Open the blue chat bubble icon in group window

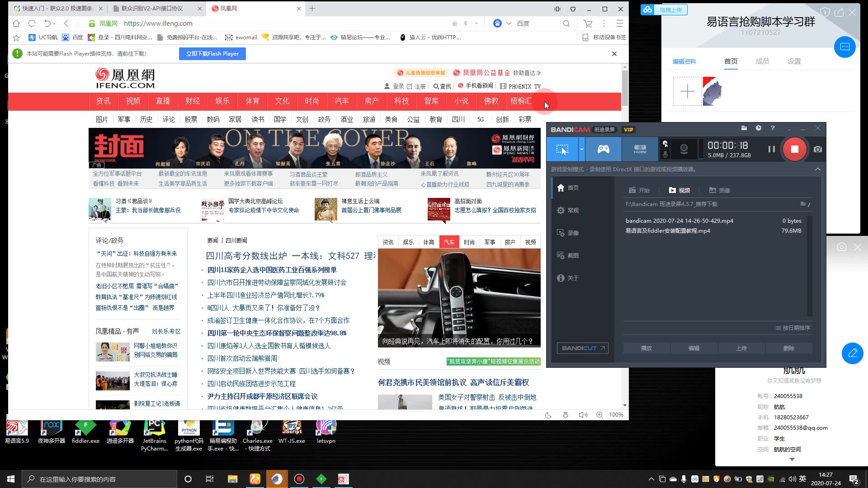point(845,47)
